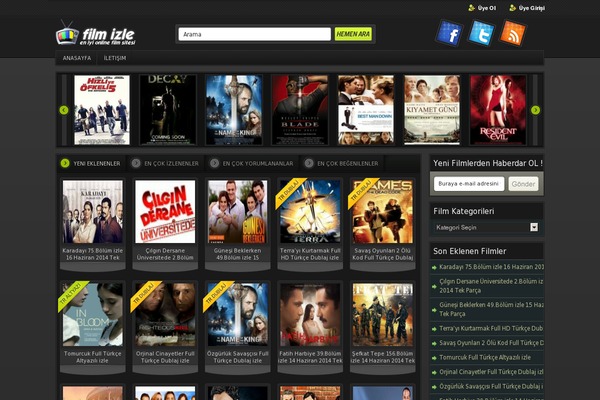Screen dimensions: 600x400
Task: Open the In Bloom grid thumbnail
Action: coord(93,315)
